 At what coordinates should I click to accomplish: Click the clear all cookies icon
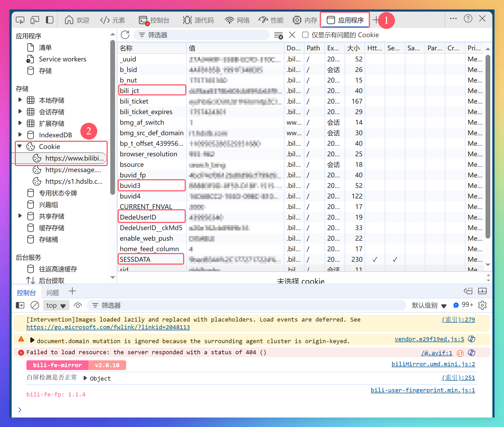[x=278, y=35]
